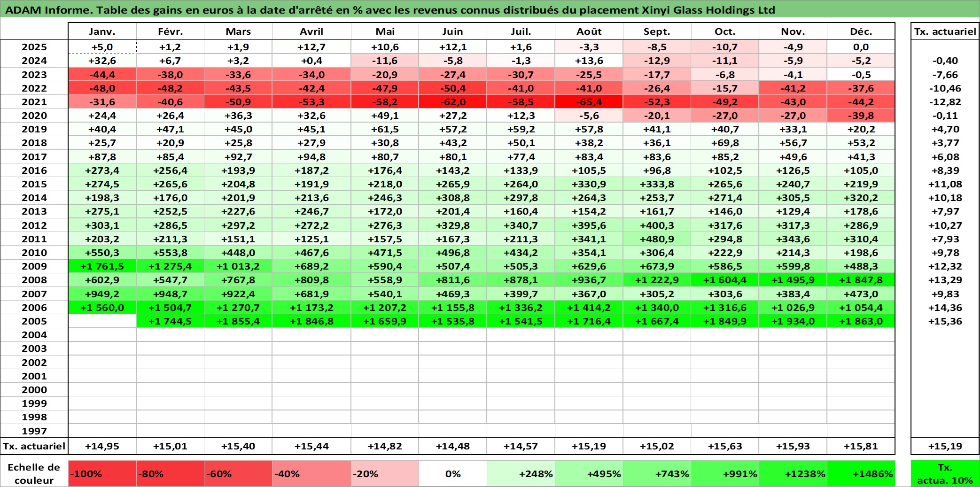Select the Févr. column header
Image resolution: width=980 pixels, height=487 pixels.
(170, 31)
